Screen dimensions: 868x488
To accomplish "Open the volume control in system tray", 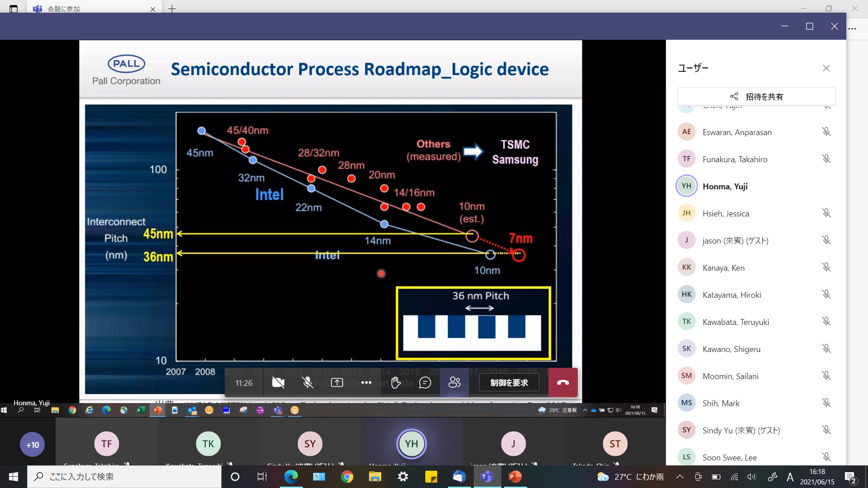I will 751,477.
